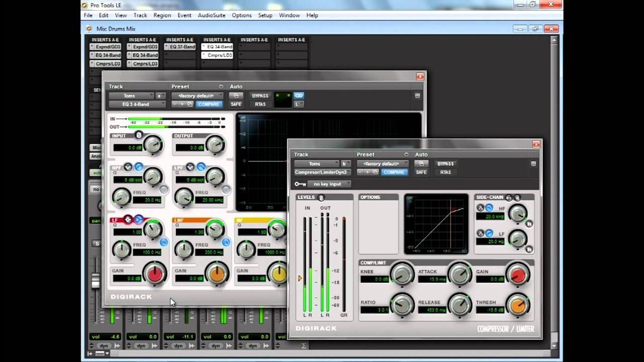Open the highlighted Cmprs/LD3 insert in mixer
644x362 pixels.
click(x=217, y=55)
